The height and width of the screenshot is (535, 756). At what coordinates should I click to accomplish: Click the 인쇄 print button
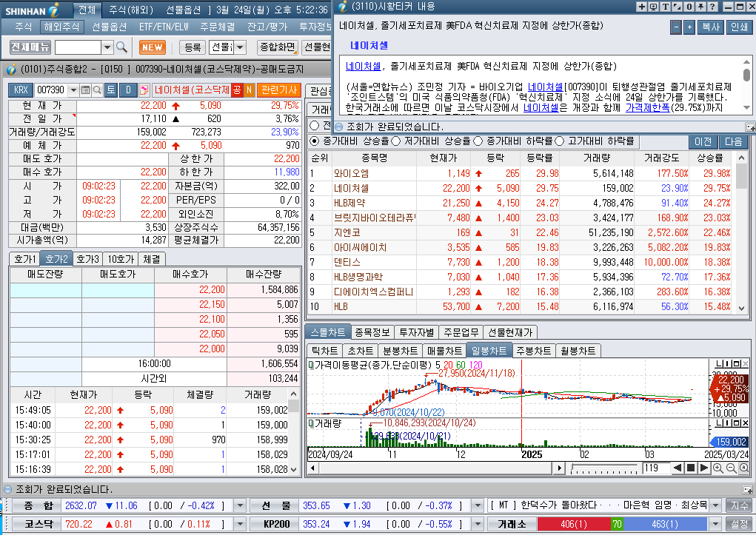(x=739, y=27)
